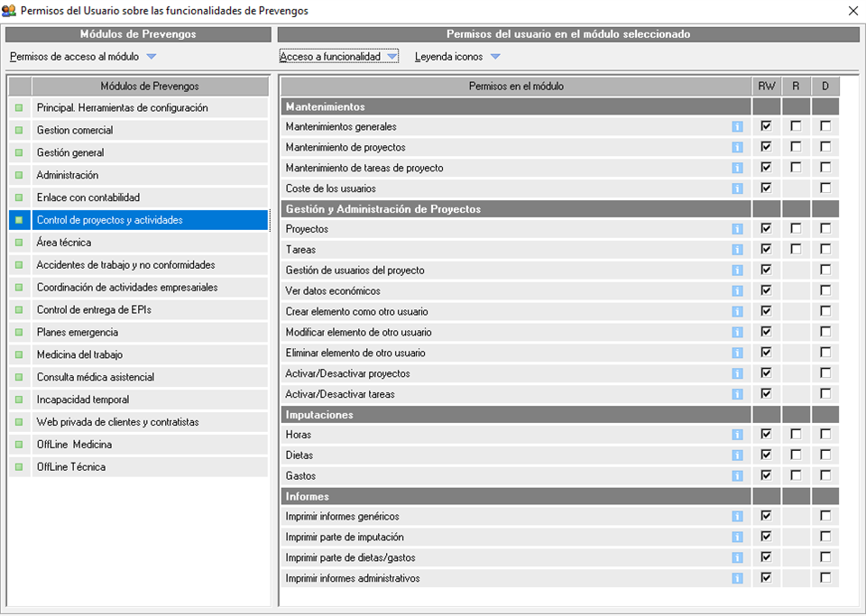Image resolution: width=866 pixels, height=616 pixels.
Task: Click Módulos de Prevengos column header
Action: point(150,87)
